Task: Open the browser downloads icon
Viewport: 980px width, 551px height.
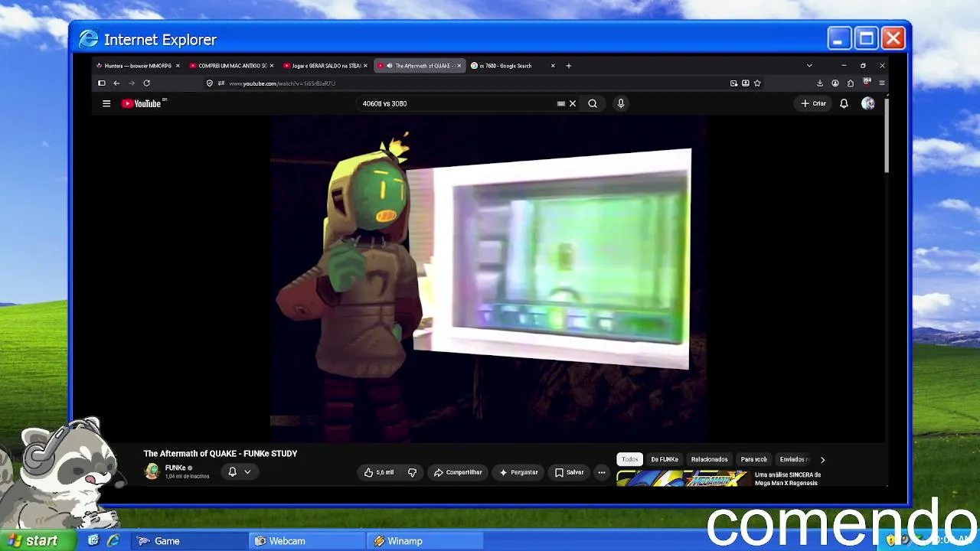Action: [x=820, y=83]
